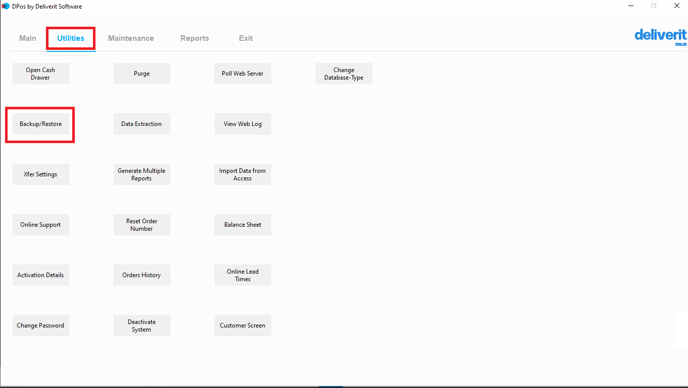Viewport: 688px width, 388px height.
Task: Select the Utilities tab
Action: point(71,38)
